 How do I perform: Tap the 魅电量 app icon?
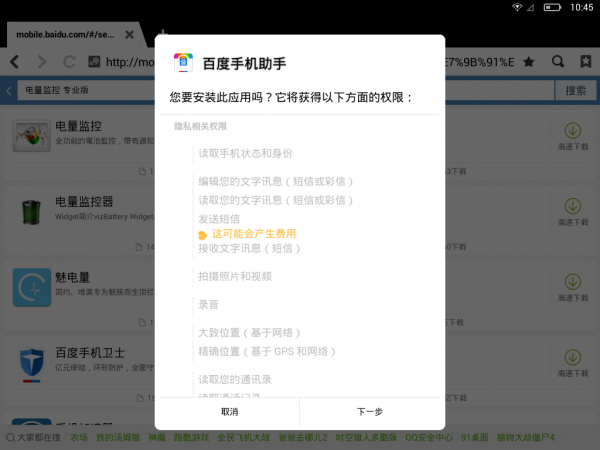[32, 287]
